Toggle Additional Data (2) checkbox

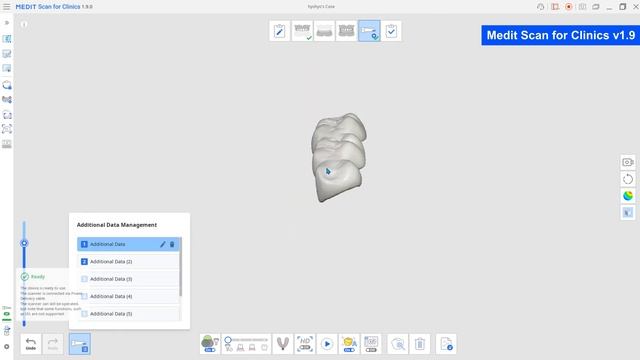pyautogui.click(x=84, y=262)
